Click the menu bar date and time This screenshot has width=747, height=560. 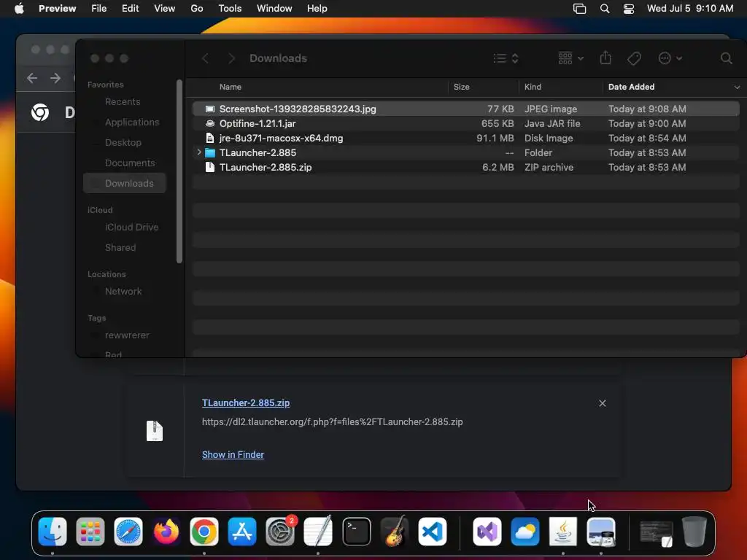click(x=690, y=9)
